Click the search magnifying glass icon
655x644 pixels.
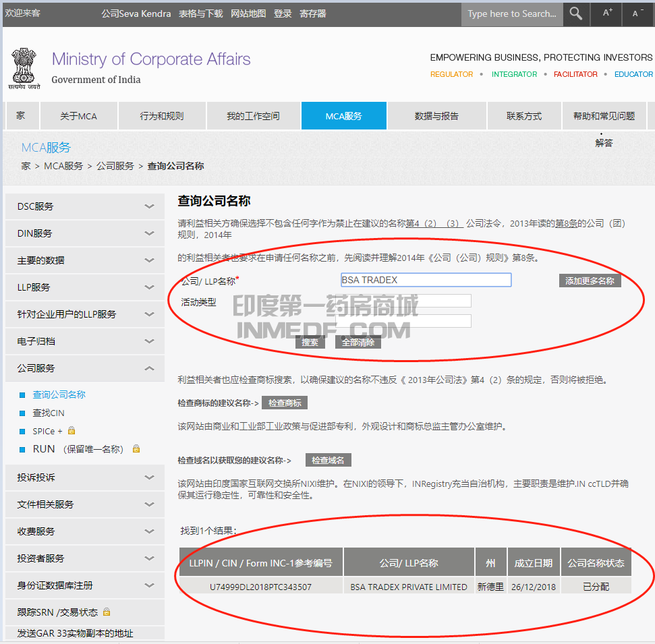click(575, 13)
